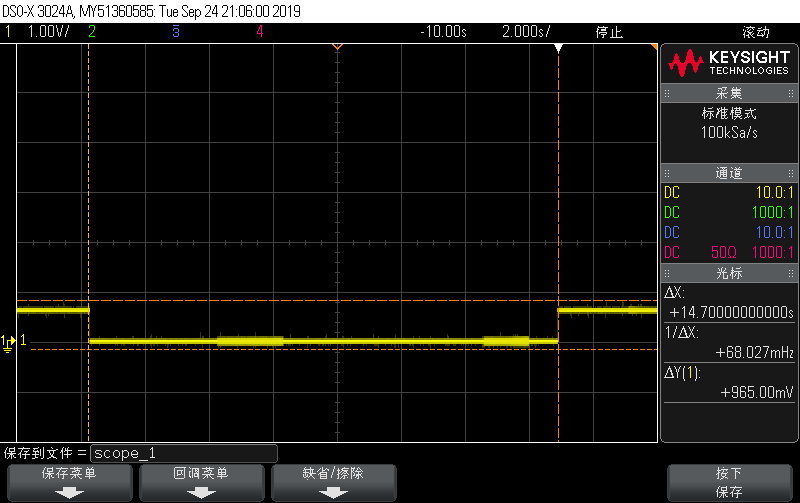This screenshot has width=800, height=503.
Task: Open the 缺省/擦除 softkey menu
Action: tap(333, 483)
